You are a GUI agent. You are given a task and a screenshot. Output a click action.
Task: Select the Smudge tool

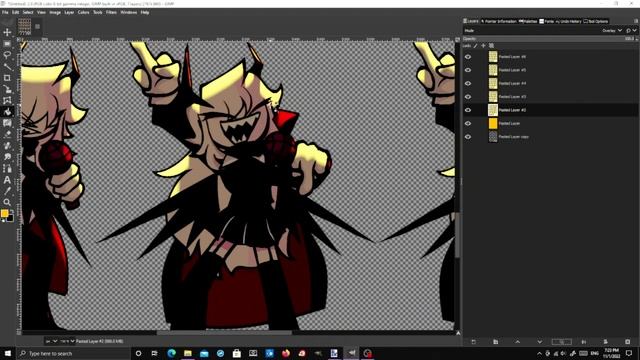point(7,157)
